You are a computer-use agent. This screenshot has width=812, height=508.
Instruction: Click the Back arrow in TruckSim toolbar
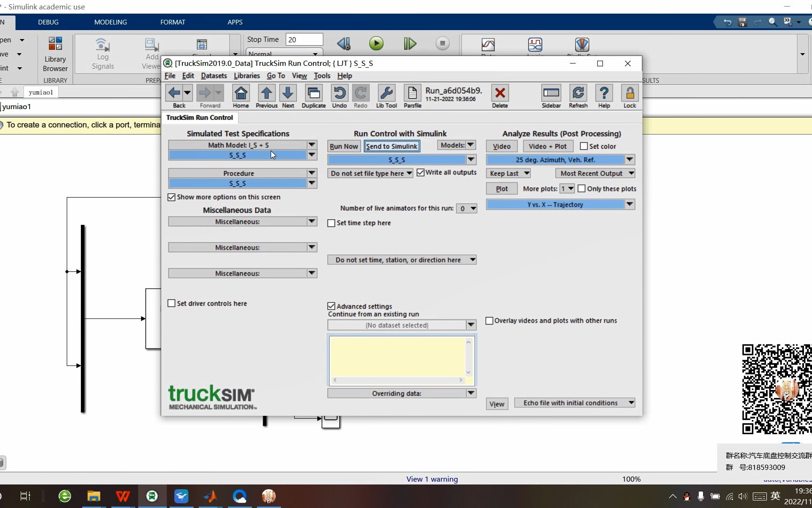pos(174,93)
